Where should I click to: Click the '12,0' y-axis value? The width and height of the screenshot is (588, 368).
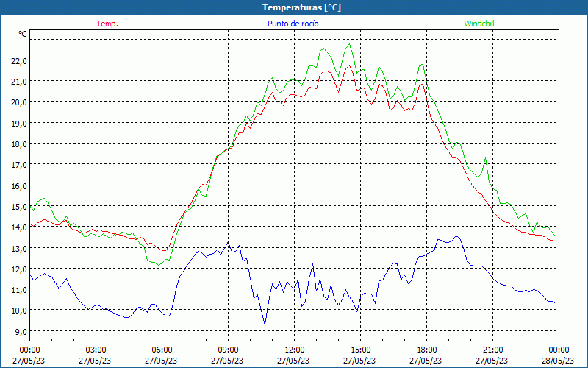point(18,269)
